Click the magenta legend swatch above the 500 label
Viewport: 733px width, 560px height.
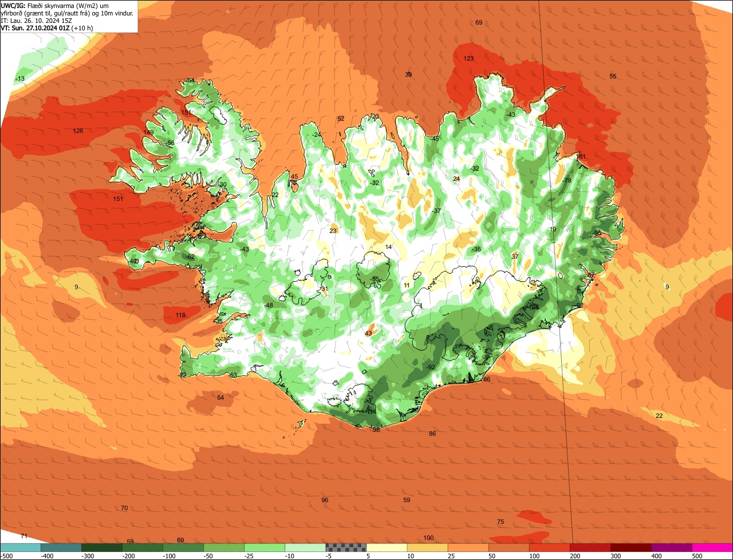[712, 547]
